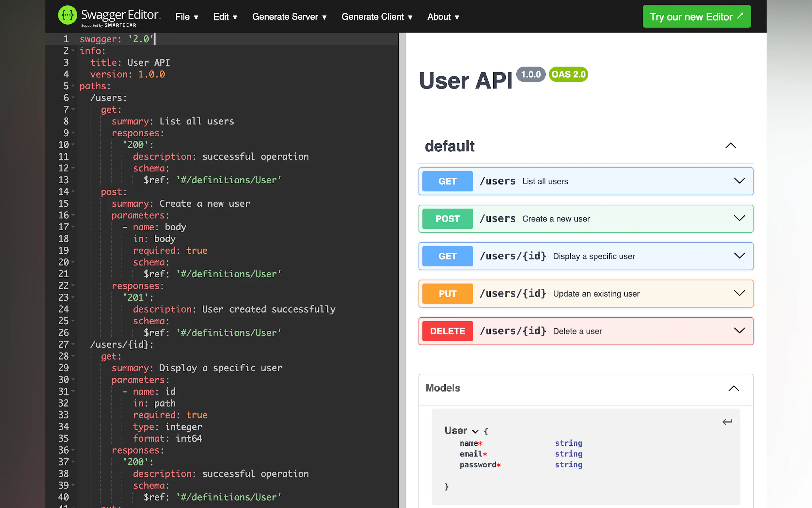
Task: Click in editor line 8 summary text
Action: pos(196,122)
